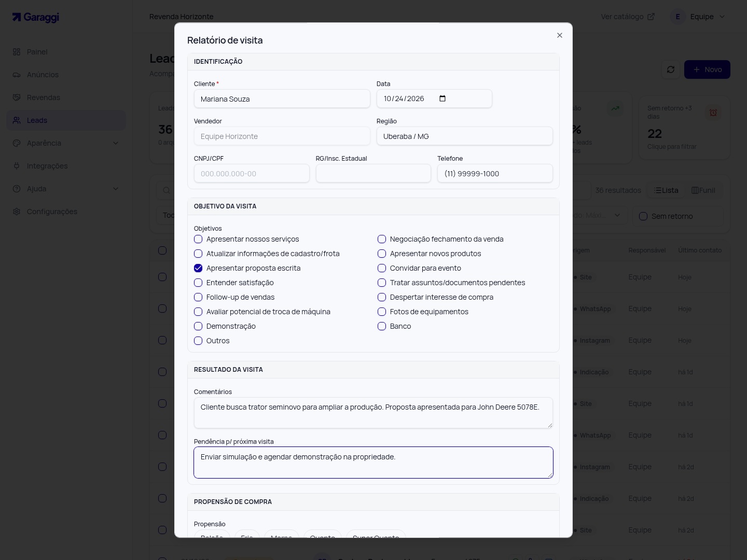Switch to the Lista view
Image resolution: width=747 pixels, height=560 pixels.
coord(667,190)
